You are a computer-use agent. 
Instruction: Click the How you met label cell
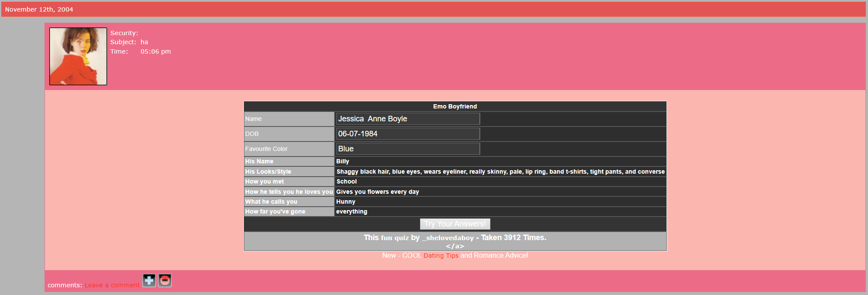(x=289, y=181)
